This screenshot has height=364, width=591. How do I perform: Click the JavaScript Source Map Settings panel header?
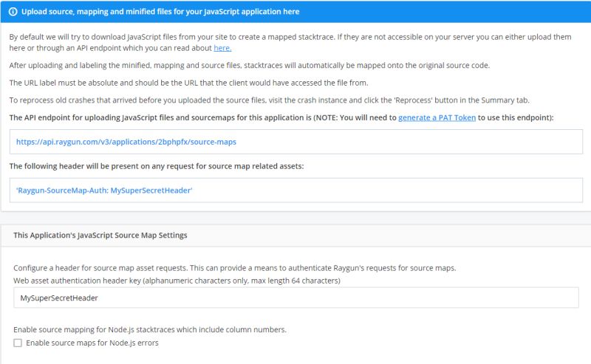[100, 236]
